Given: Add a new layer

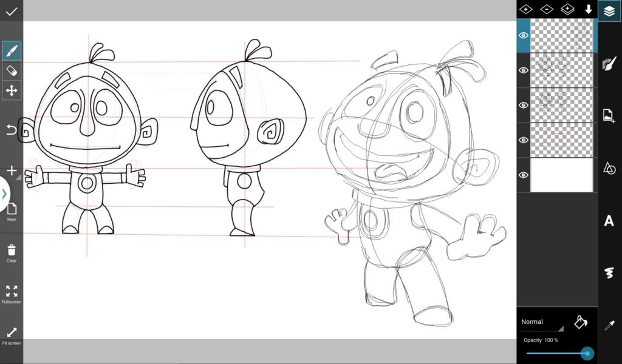Looking at the screenshot, I should (x=526, y=10).
